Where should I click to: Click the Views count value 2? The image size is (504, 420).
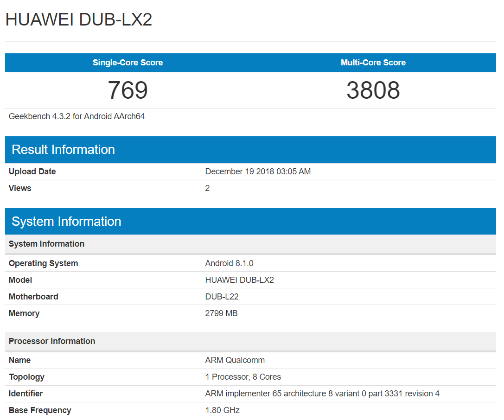point(207,188)
